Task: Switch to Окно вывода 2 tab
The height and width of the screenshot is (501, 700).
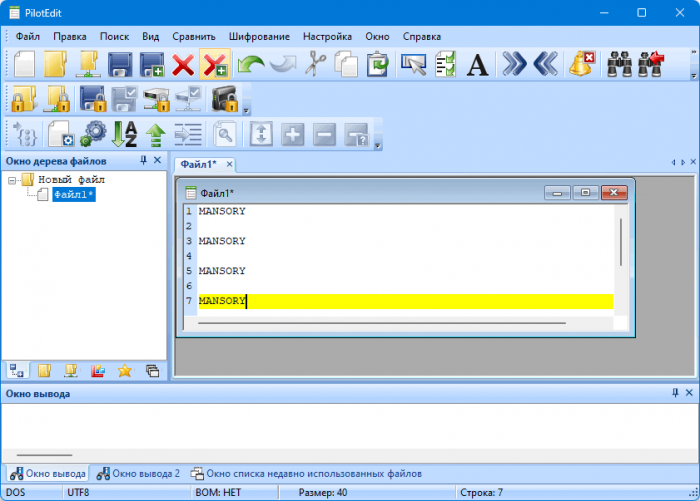Action: (139, 473)
